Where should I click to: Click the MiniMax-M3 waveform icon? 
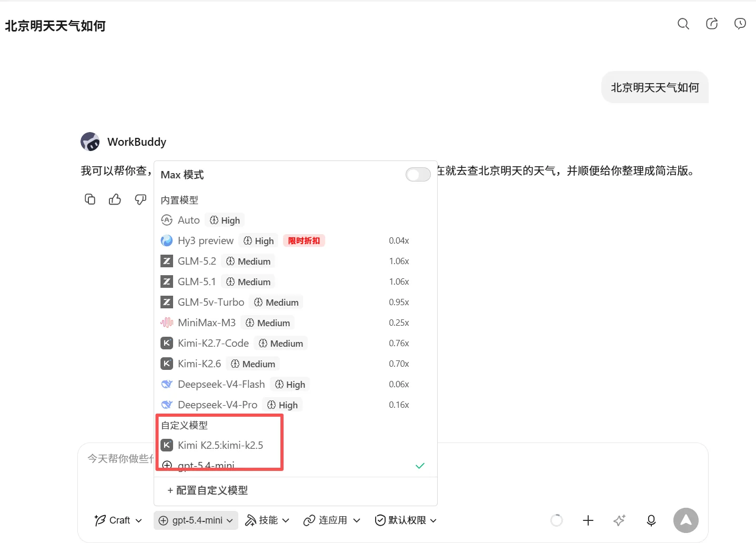(x=167, y=323)
